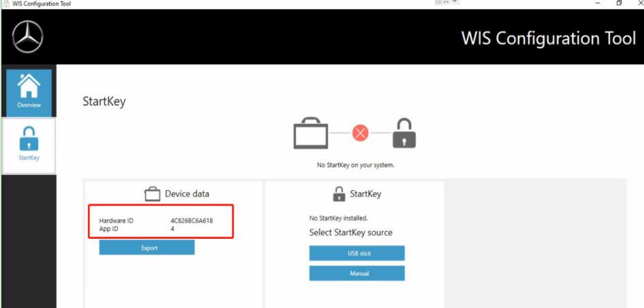Switch to the StartKey tab label

tap(28, 158)
